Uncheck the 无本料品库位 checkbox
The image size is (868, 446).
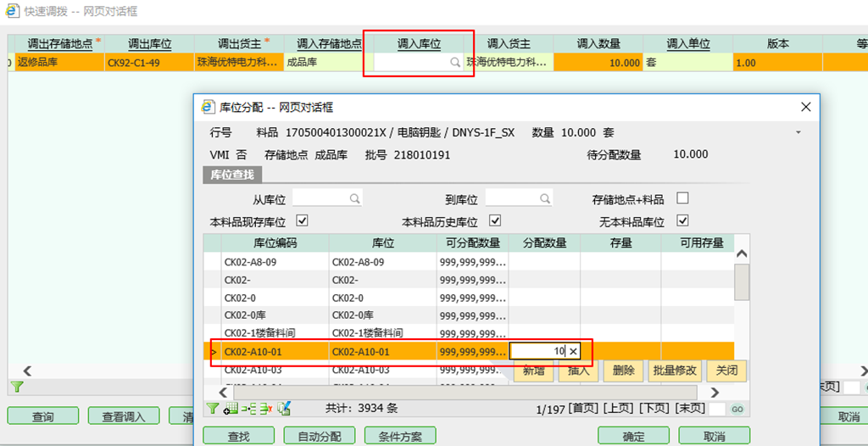click(682, 220)
